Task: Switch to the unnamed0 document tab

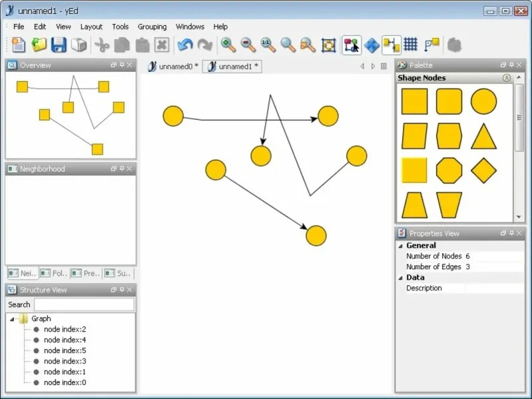Action: click(x=174, y=66)
